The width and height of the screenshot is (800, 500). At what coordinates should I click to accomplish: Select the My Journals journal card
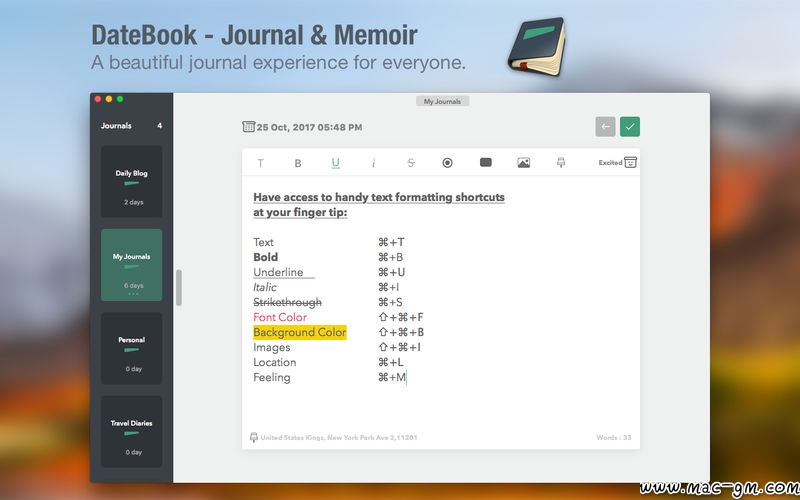132,265
